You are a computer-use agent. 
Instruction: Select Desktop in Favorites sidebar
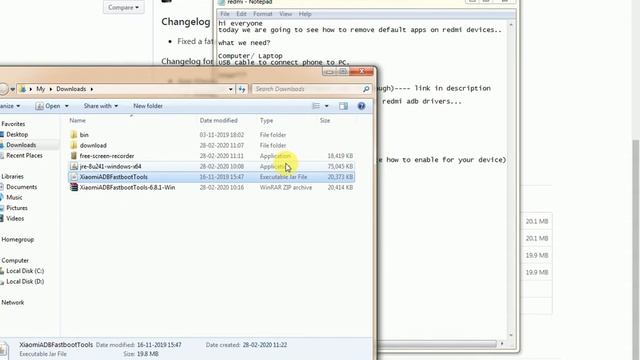coord(17,134)
